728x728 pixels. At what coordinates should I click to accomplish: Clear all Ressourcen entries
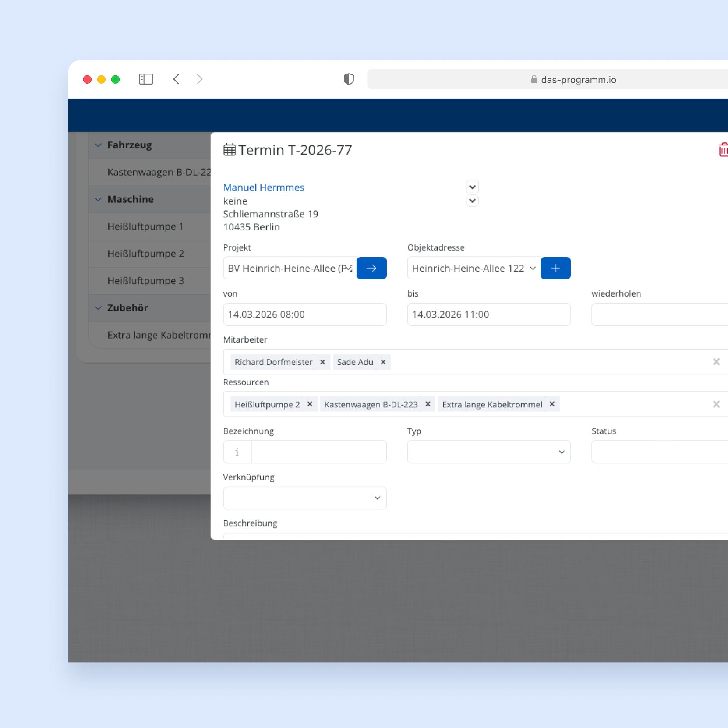(x=716, y=404)
